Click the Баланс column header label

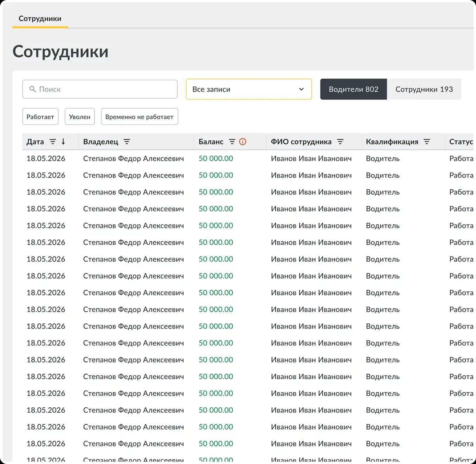click(211, 142)
